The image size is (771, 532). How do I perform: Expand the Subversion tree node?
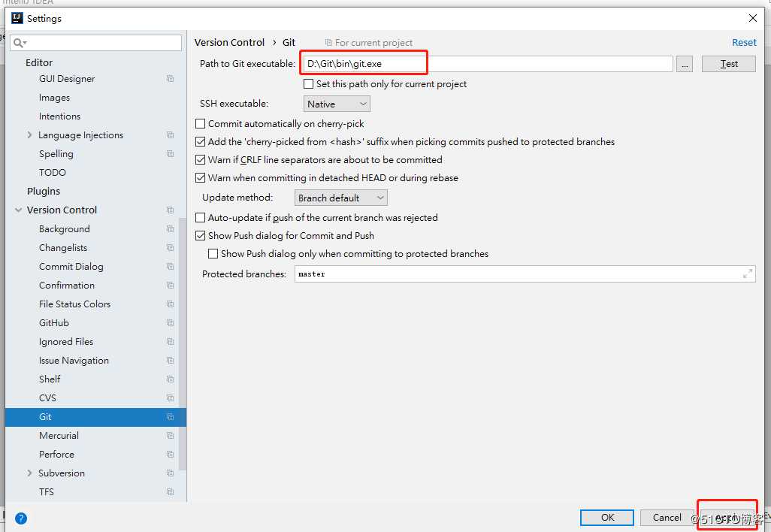29,473
